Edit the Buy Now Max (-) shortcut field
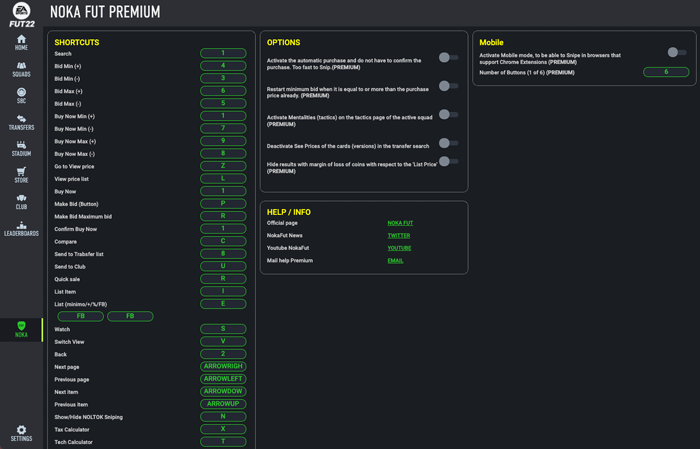 coord(223,153)
